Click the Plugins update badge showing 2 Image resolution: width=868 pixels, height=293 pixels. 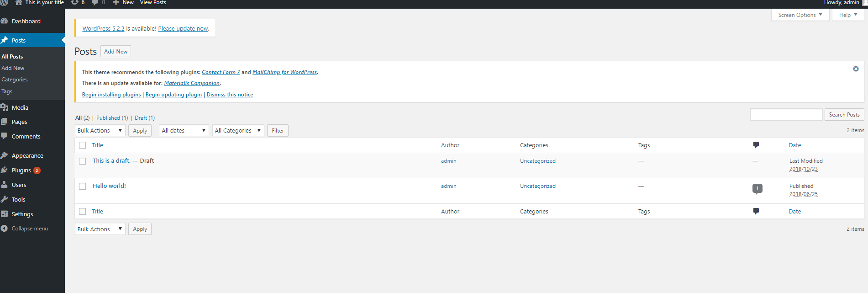(37, 170)
